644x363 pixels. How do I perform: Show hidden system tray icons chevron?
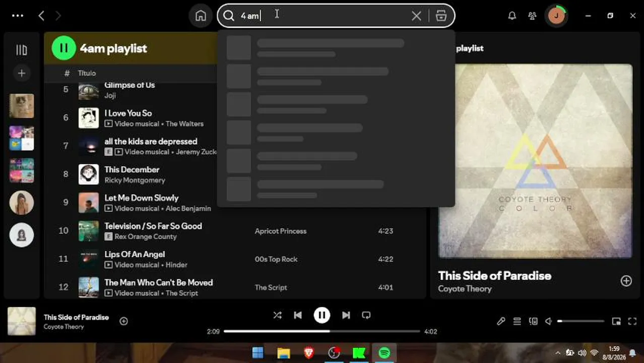click(x=557, y=353)
